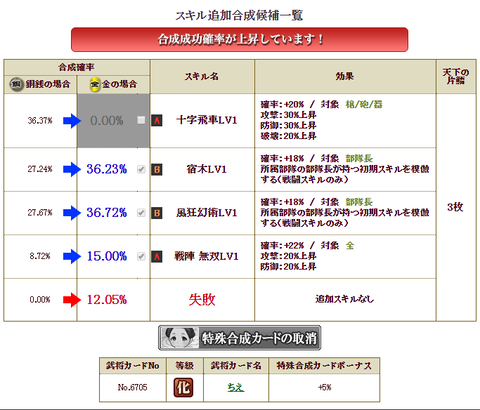Click the 36.23% gold probability
This screenshot has width=480, height=410.
(x=107, y=169)
